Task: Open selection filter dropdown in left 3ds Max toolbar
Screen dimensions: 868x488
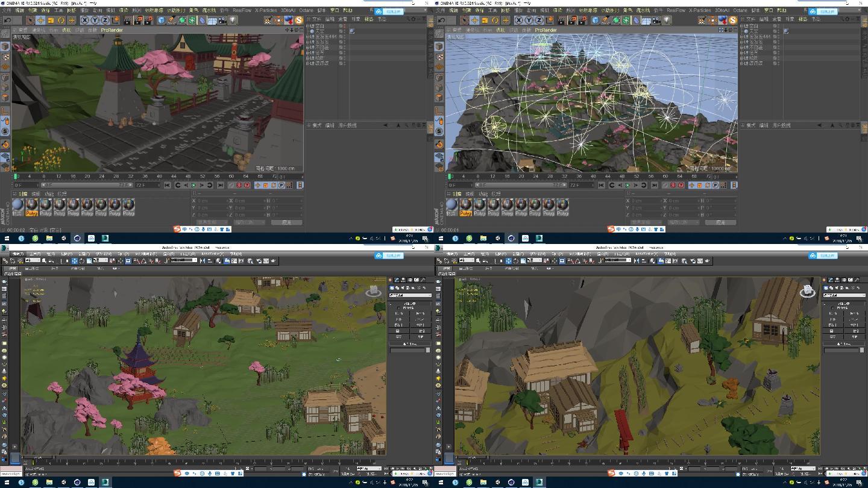Action: pos(33,260)
